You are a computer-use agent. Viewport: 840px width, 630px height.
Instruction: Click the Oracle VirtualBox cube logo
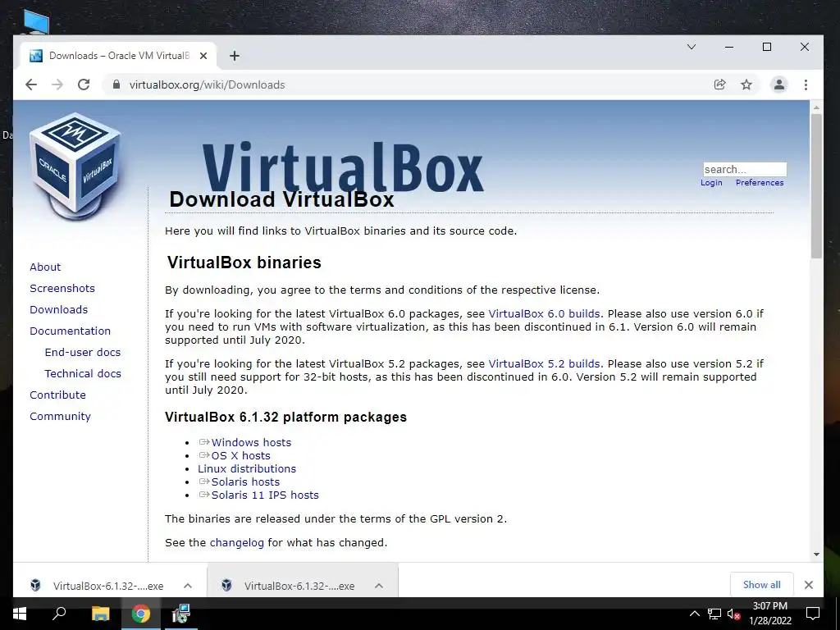tap(75, 166)
